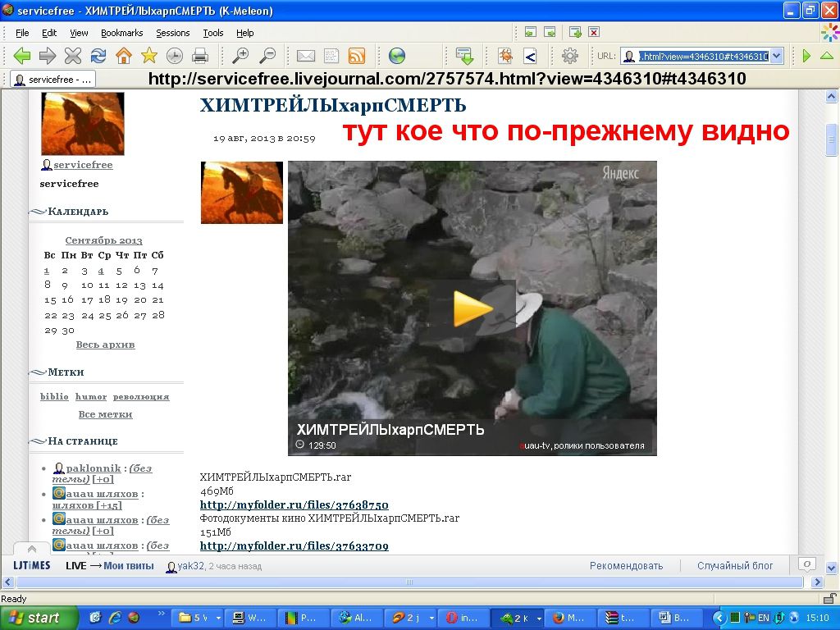Click the Весь архив calendar link
The width and height of the screenshot is (840, 630).
point(105,345)
